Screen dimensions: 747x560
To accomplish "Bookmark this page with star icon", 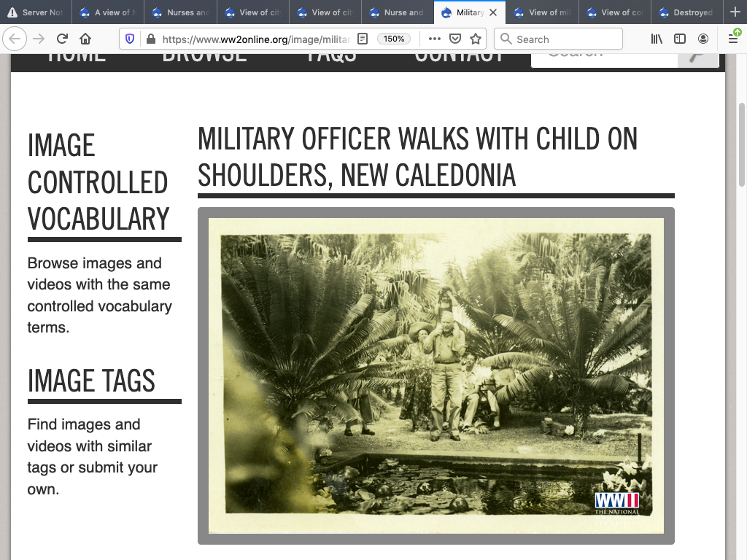I will click(x=476, y=39).
